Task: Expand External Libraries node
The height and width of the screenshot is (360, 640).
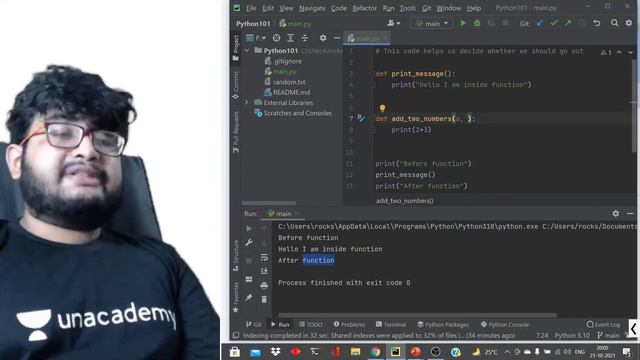Action: (x=247, y=102)
